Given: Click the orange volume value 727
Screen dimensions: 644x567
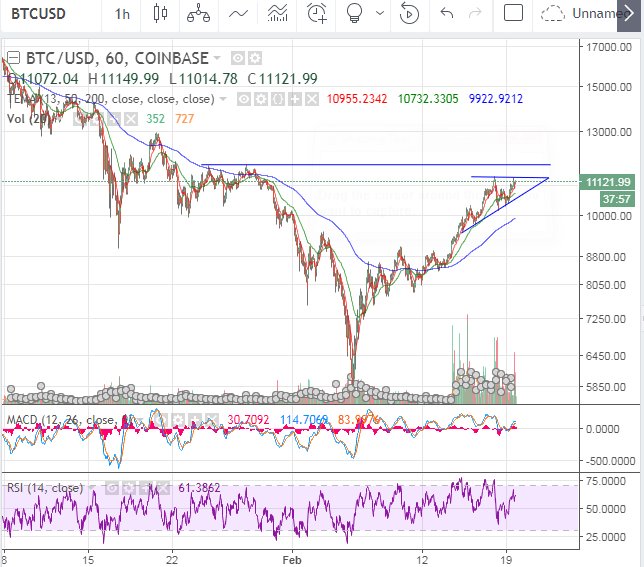Looking at the screenshot, I should pos(184,119).
